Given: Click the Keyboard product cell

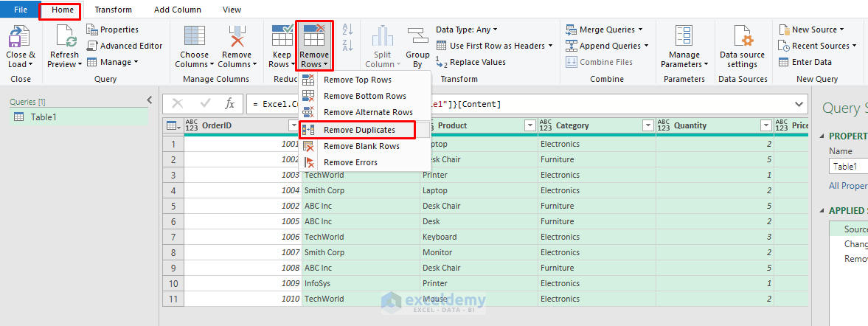Looking at the screenshot, I should click(479, 237).
